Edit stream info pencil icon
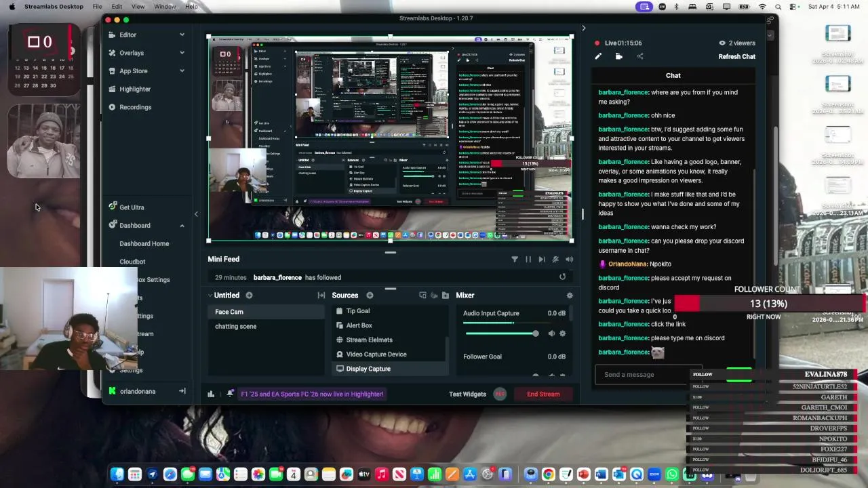 pyautogui.click(x=598, y=57)
